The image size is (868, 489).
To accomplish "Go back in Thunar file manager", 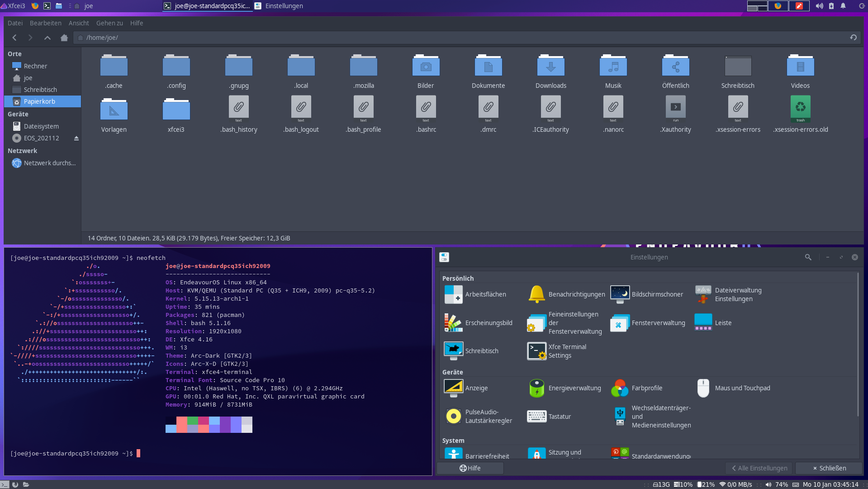I will click(x=14, y=38).
